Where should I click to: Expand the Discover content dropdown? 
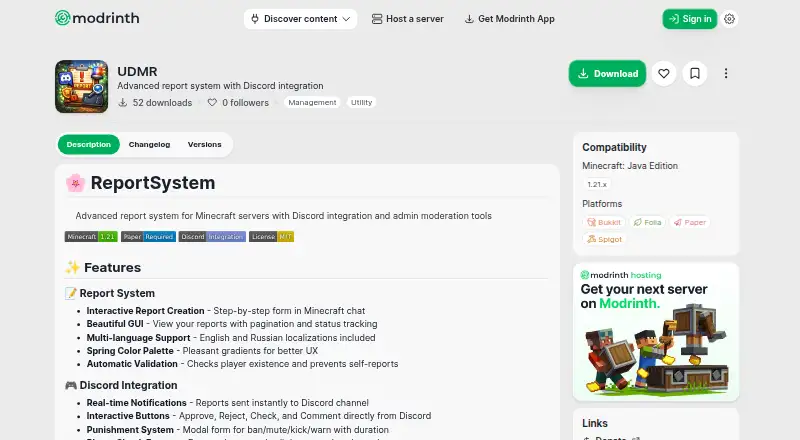point(300,19)
